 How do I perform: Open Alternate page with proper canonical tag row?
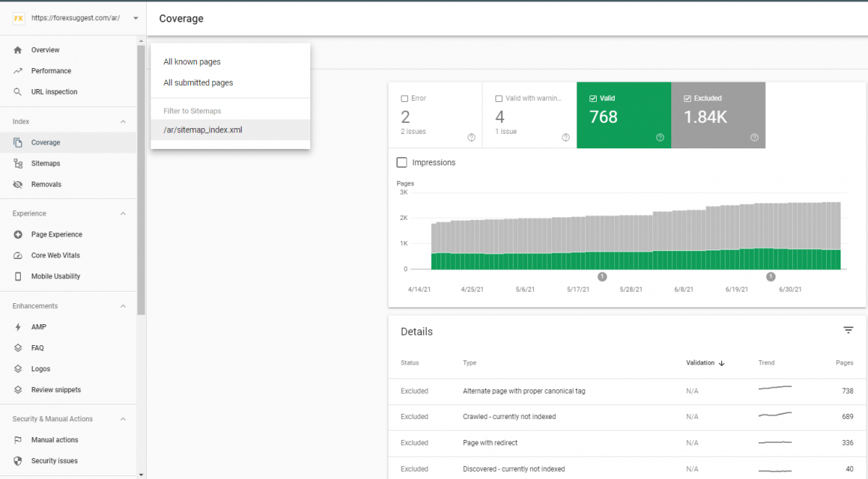[x=626, y=391]
